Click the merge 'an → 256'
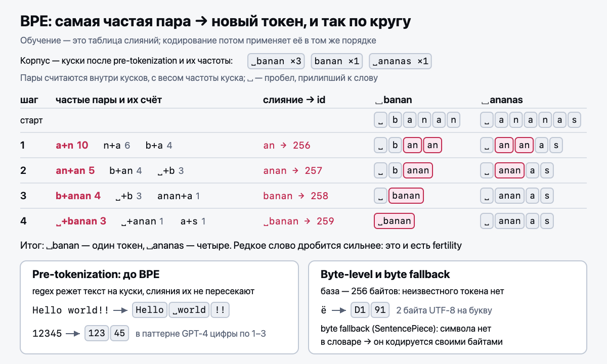 (x=287, y=146)
